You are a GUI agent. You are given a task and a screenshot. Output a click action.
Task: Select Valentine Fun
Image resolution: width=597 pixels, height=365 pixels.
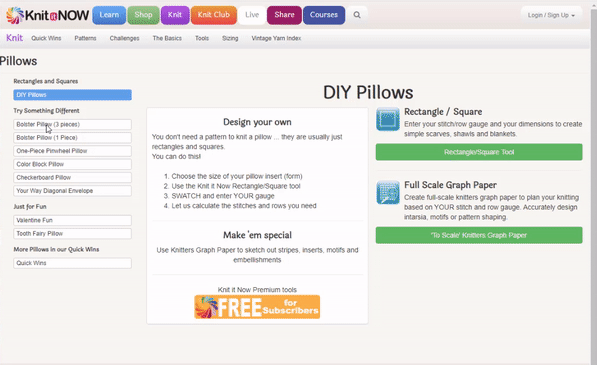72,220
